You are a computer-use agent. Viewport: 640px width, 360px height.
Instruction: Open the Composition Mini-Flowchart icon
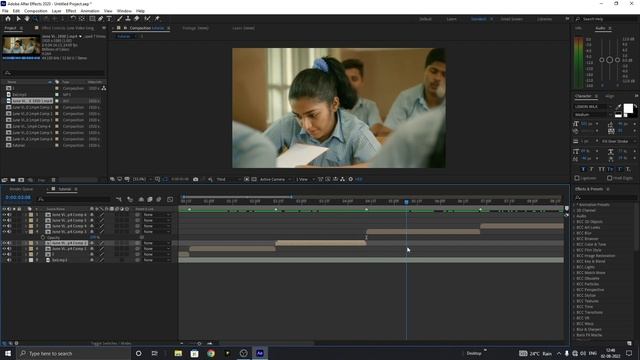click(118, 199)
